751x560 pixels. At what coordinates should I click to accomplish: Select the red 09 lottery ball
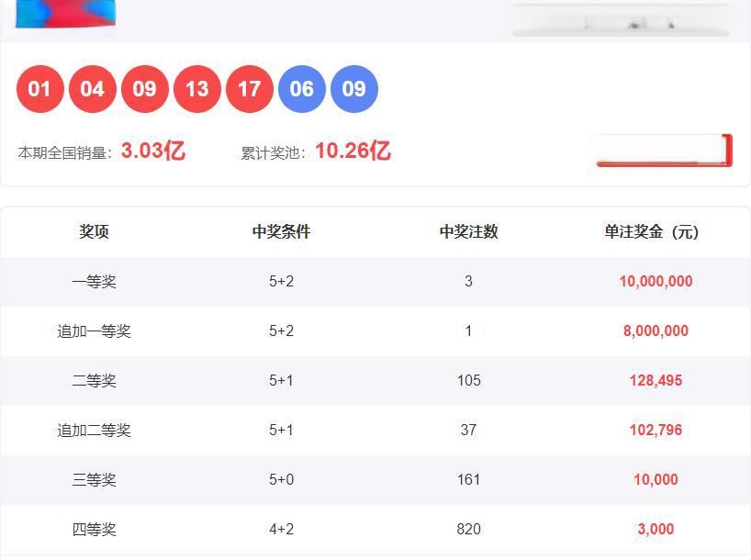(144, 89)
